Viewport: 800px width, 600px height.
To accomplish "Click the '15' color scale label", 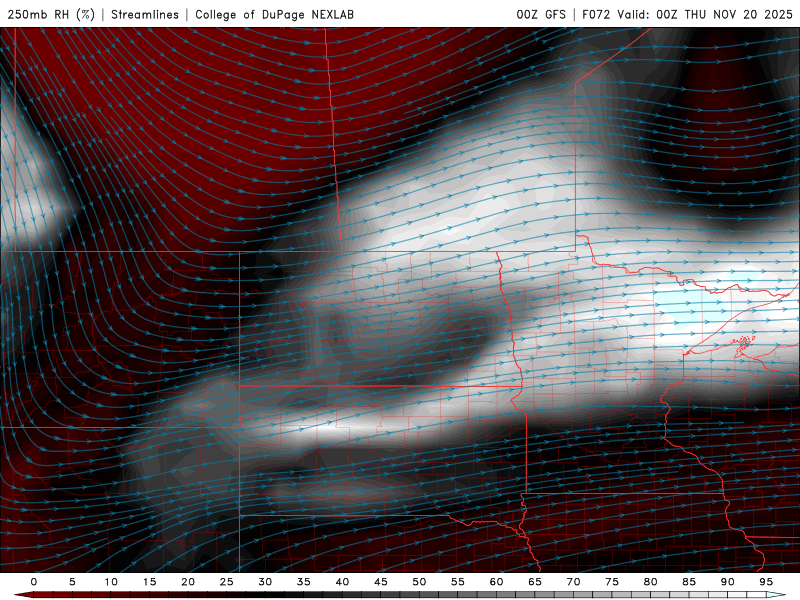I will click(149, 582).
